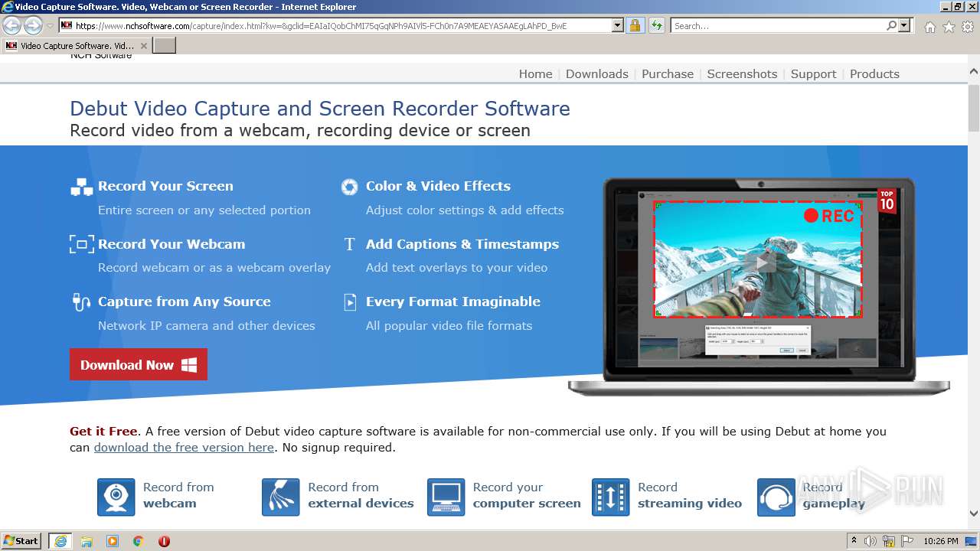Show hidden system tray icons arrow

(854, 541)
